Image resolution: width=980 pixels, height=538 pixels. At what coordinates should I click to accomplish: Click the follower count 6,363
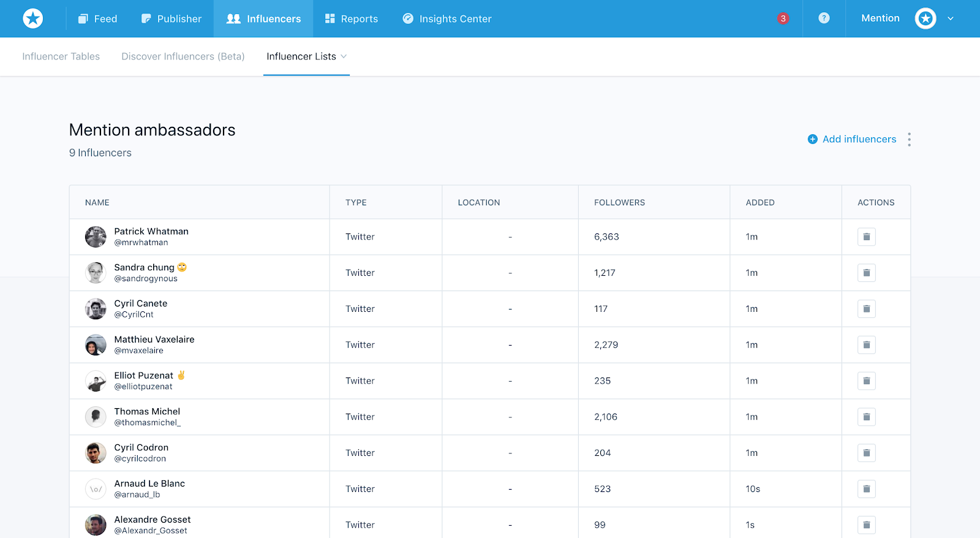(x=606, y=237)
